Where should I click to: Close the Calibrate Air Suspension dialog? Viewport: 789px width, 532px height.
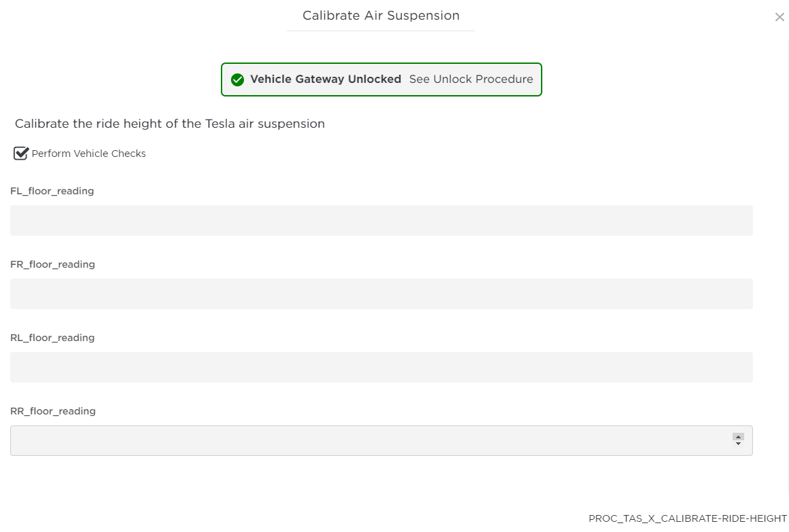pos(779,17)
